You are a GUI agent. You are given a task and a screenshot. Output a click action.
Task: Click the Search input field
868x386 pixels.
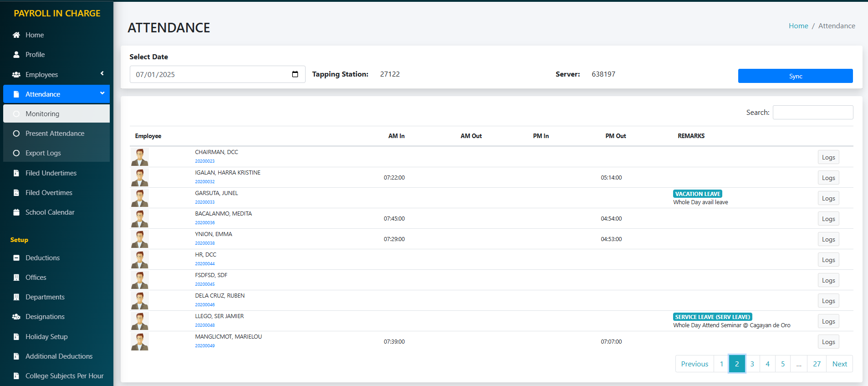(812, 113)
